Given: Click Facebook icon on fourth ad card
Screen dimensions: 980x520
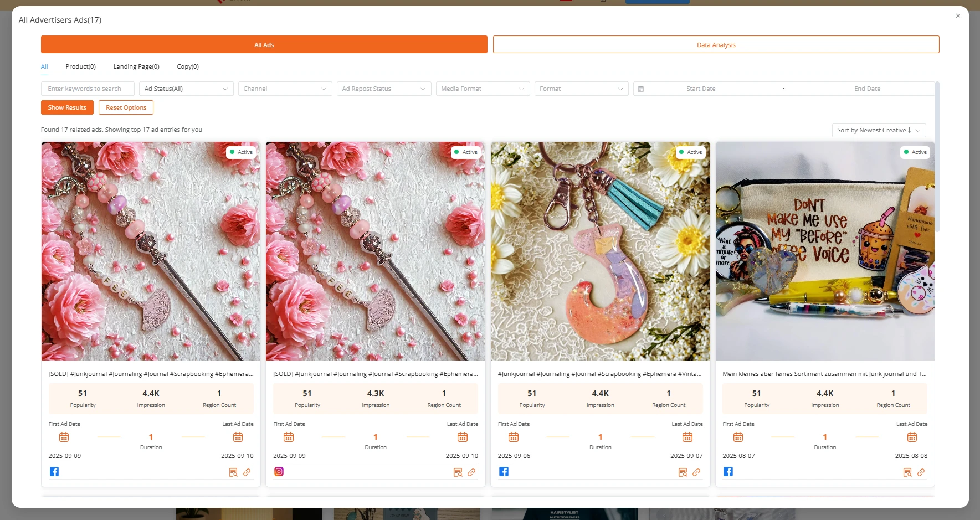Looking at the screenshot, I should click(x=728, y=472).
